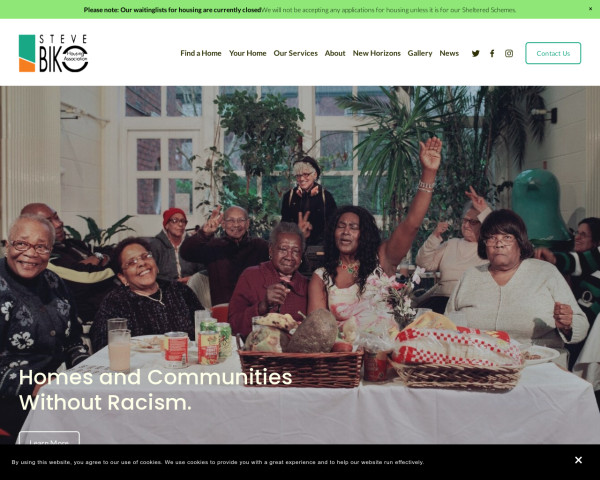Click the Homes and Communities Without Racism heading
Image resolution: width=600 pixels, height=480 pixels.
(155, 390)
